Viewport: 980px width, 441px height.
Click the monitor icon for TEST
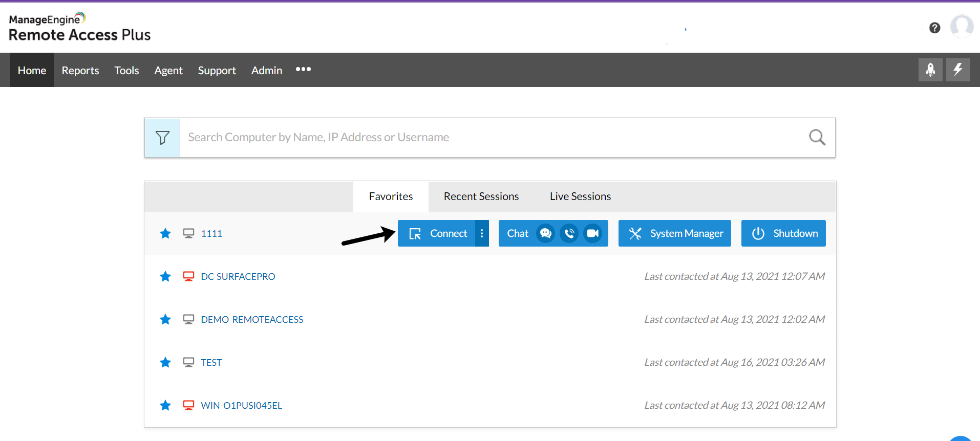point(188,362)
